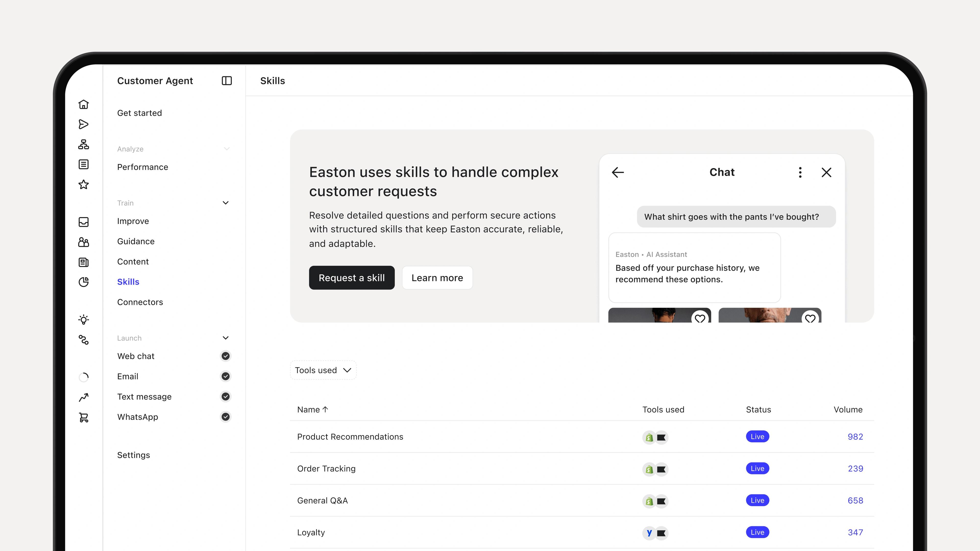Image resolution: width=980 pixels, height=551 pixels.
Task: Open the connected nodes workflow icon
Action: click(84, 340)
